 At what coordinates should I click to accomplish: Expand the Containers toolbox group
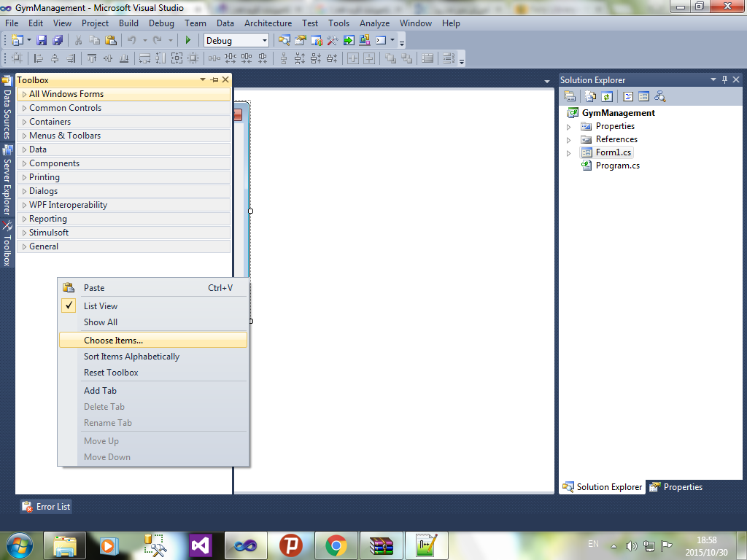pos(24,122)
